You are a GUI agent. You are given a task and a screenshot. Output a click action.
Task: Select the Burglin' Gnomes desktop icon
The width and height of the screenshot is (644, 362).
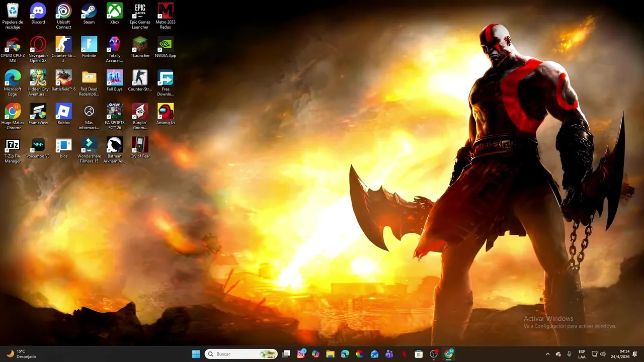(x=140, y=117)
